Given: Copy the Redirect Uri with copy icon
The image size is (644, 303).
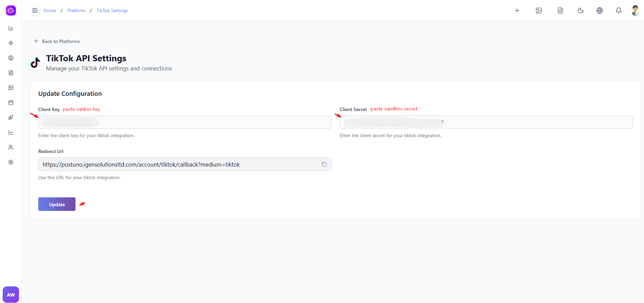Looking at the screenshot, I should point(324,164).
